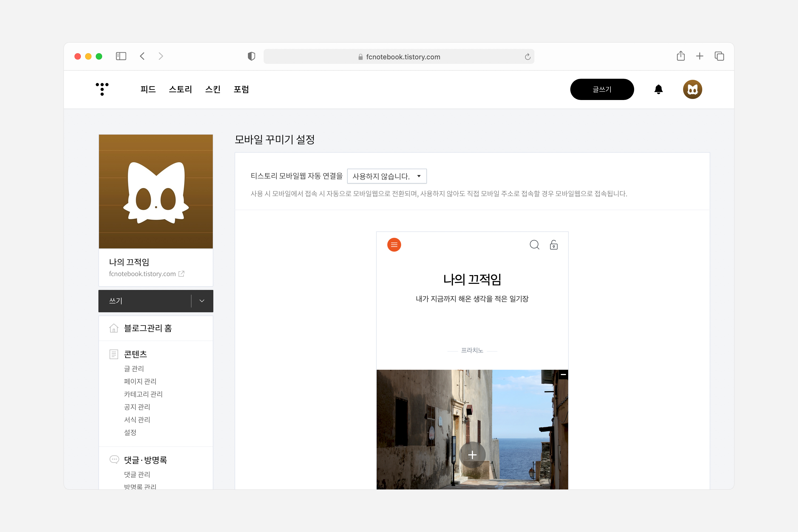Screen dimensions: 798x532
Task: Click the black 글쓰기 button
Action: click(601, 89)
